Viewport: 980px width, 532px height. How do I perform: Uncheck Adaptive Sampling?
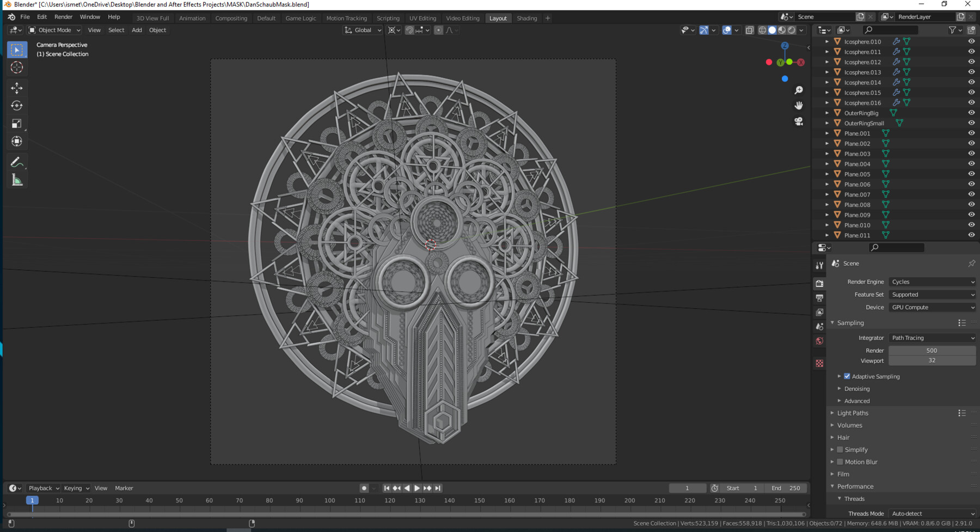tap(847, 376)
